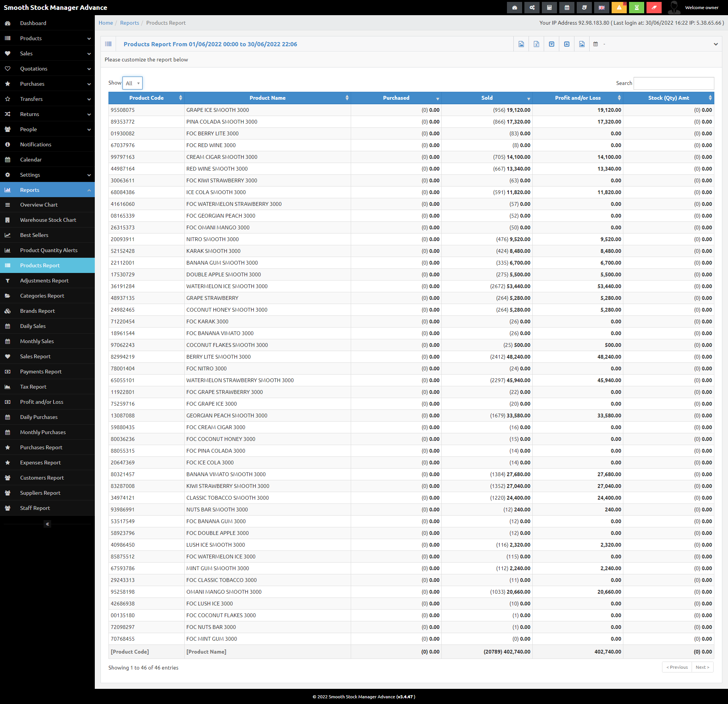728x704 pixels.
Task: Export report to Excel file icon
Action: [537, 44]
